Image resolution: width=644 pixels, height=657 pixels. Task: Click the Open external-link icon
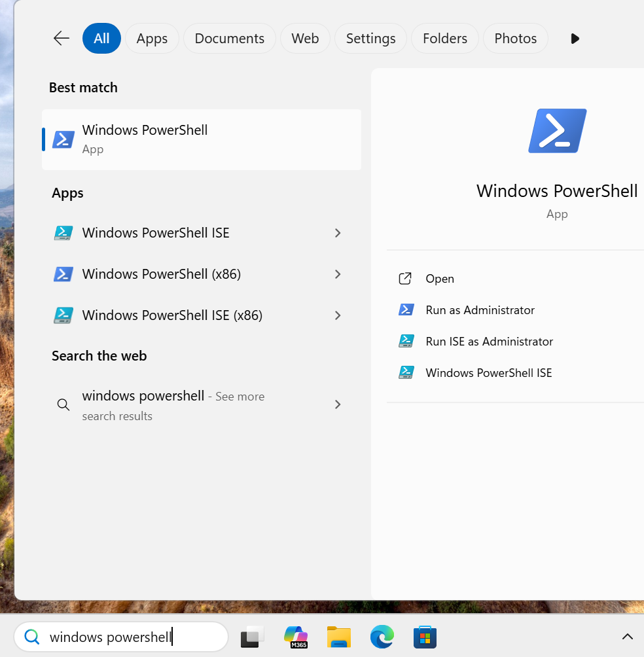click(x=405, y=279)
